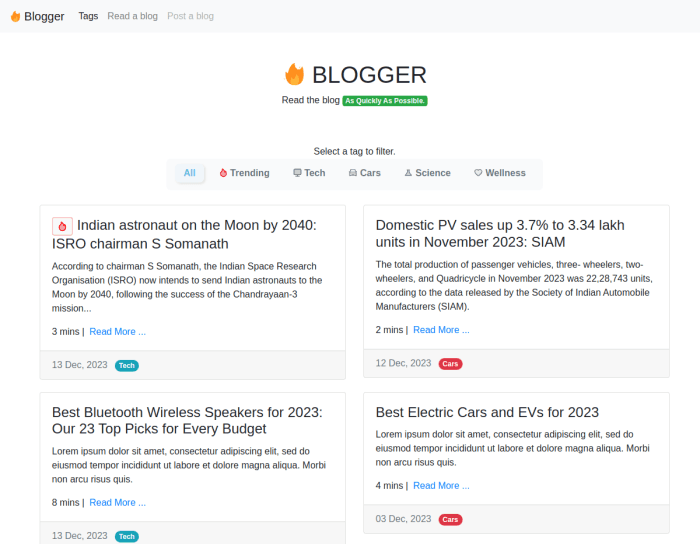Click the Read the blog subtitle text

click(311, 100)
